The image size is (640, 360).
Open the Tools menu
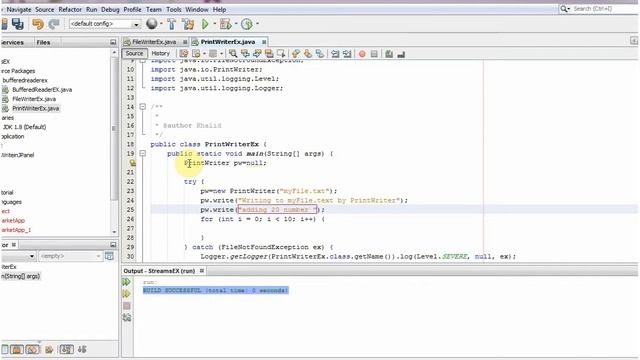(173, 9)
